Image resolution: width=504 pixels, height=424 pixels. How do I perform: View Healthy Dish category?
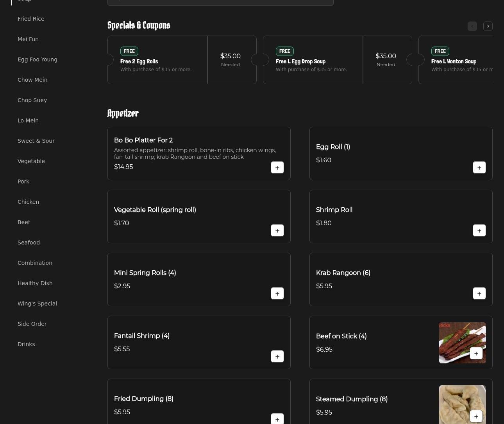tap(35, 283)
